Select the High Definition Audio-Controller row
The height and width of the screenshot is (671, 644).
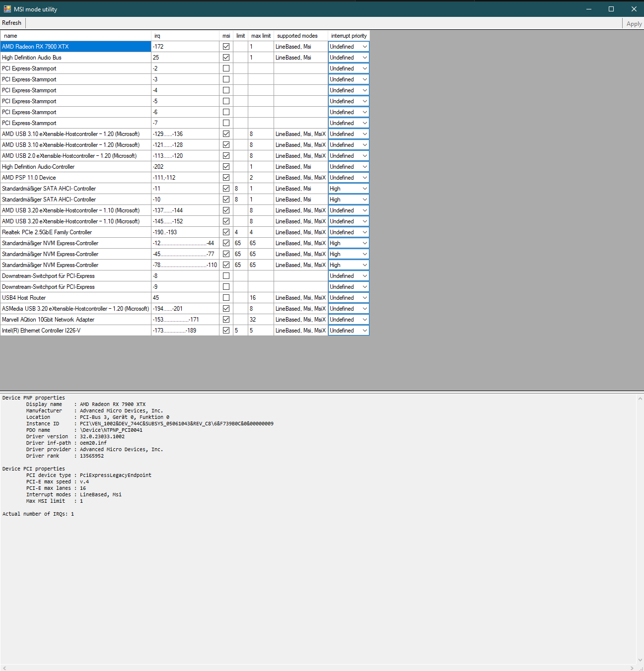[x=75, y=167]
